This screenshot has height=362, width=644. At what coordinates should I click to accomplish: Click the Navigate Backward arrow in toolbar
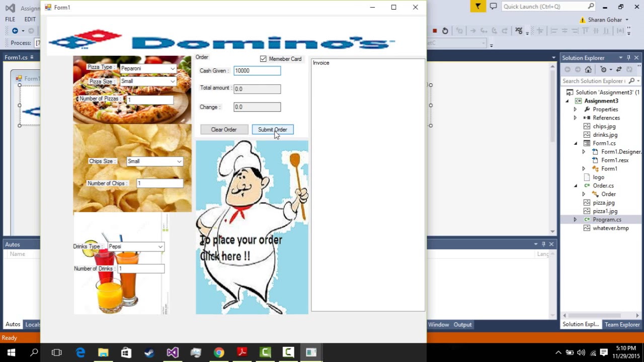[15, 31]
